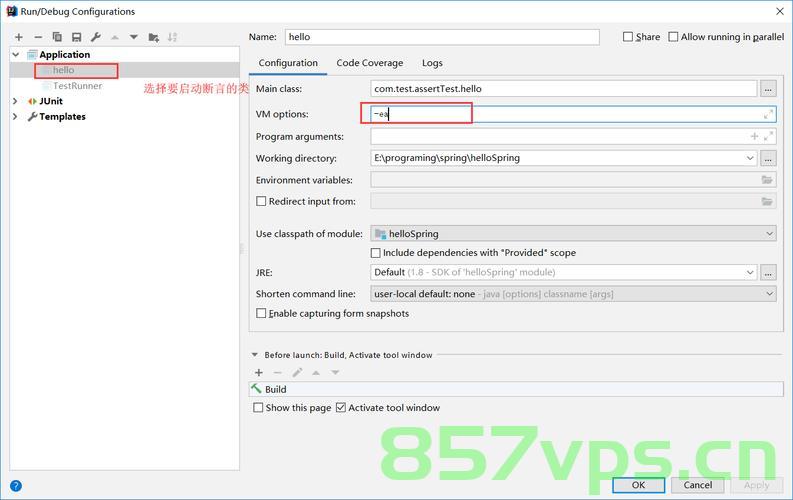Expand the JUnit tree node
The height and width of the screenshot is (500, 793).
[15, 101]
